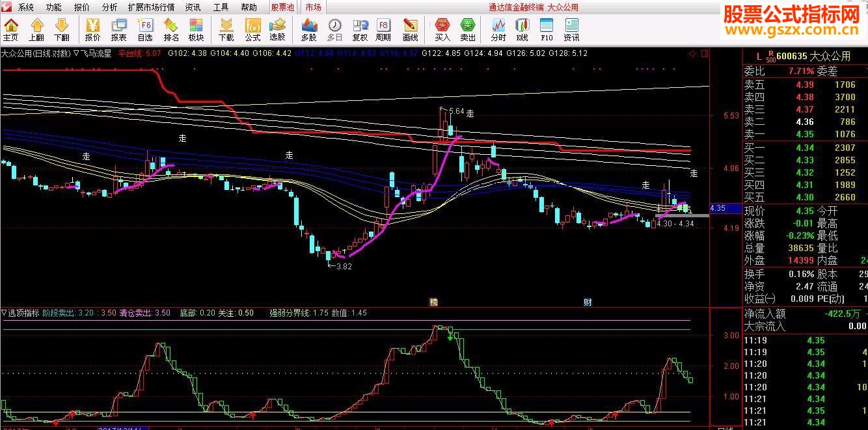
Task: Click the 5.64 high price label
Action: click(x=456, y=111)
